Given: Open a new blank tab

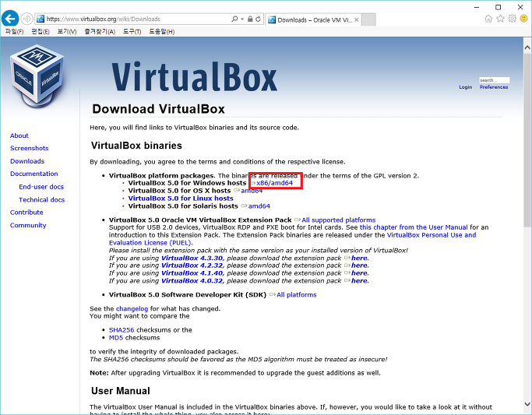Looking at the screenshot, I should click(x=368, y=19).
